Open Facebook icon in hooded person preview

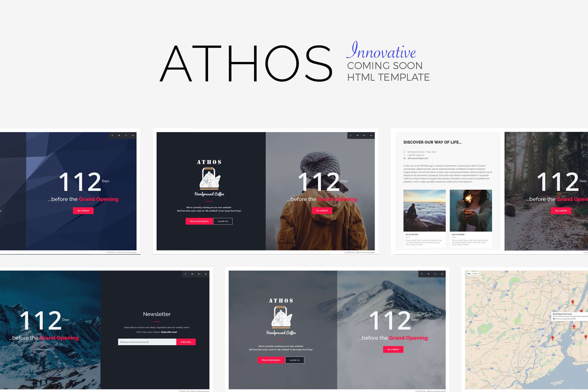click(x=351, y=135)
